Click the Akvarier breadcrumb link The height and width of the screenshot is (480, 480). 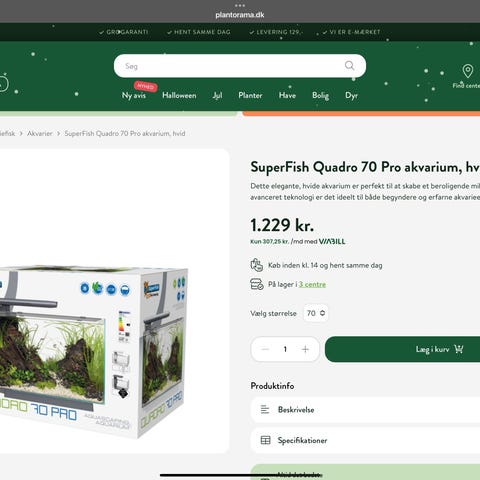[40, 133]
